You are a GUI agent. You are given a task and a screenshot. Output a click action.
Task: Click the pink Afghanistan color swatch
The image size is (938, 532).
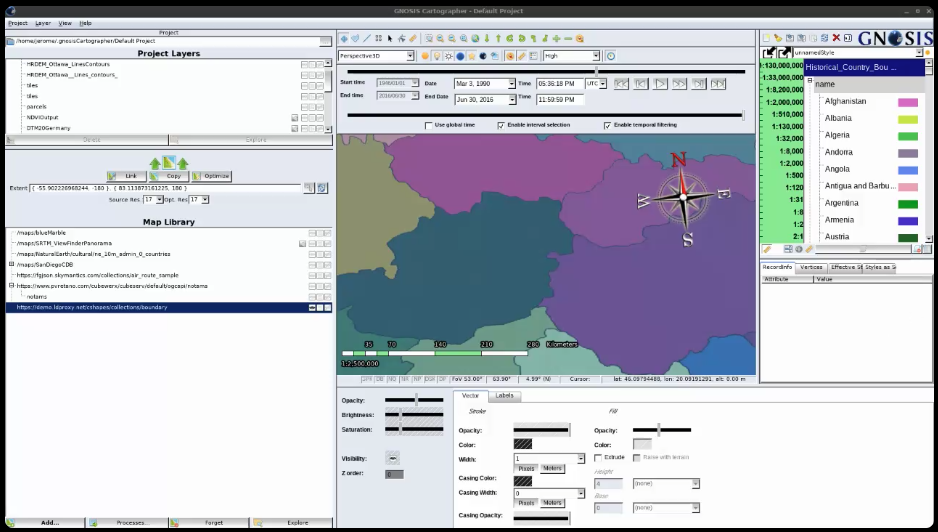click(x=907, y=102)
